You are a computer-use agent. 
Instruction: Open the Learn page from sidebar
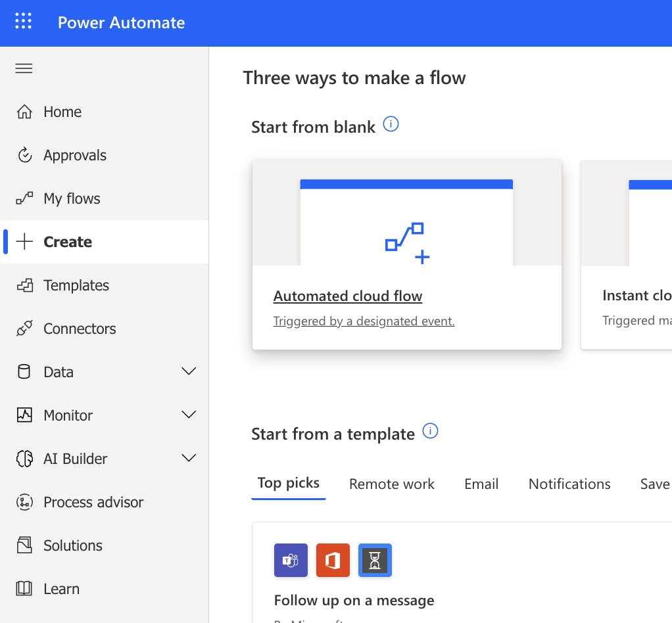tap(61, 589)
